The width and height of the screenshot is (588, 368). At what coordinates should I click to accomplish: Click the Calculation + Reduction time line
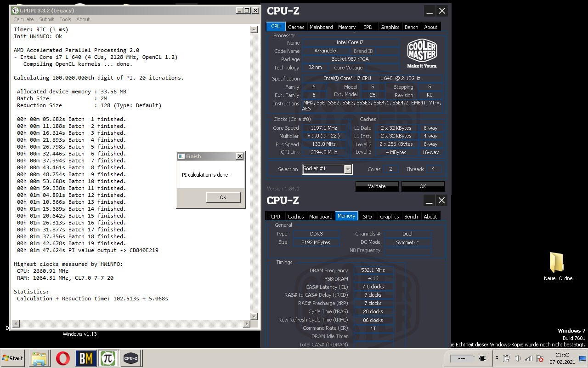click(92, 299)
